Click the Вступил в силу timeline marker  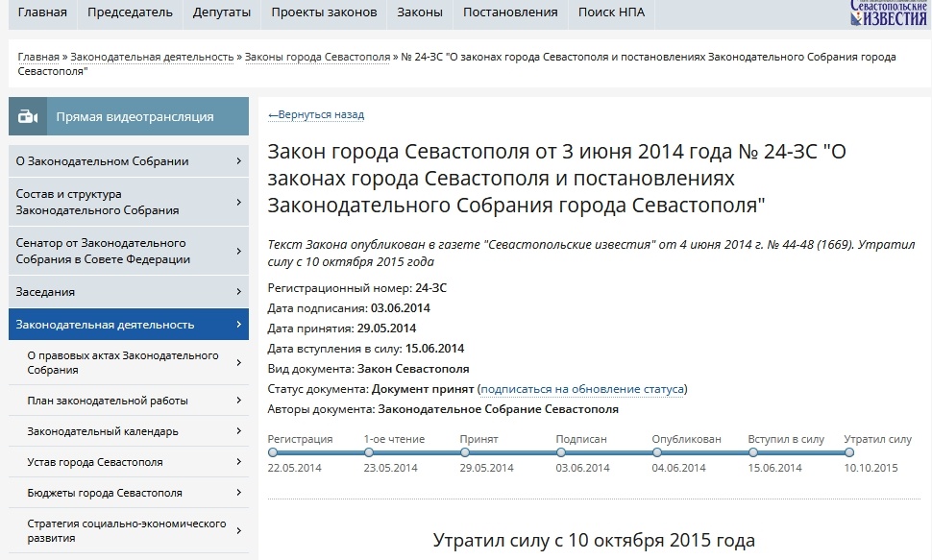pyautogui.click(x=753, y=452)
